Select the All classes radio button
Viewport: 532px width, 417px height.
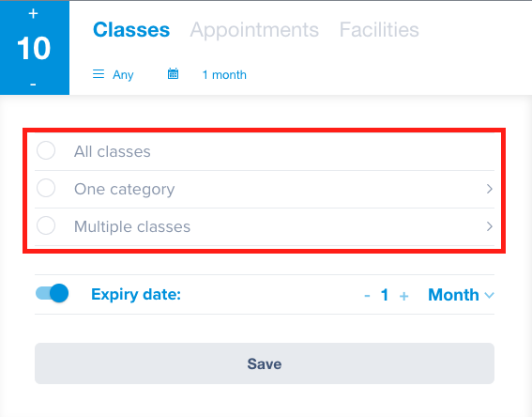click(46, 150)
